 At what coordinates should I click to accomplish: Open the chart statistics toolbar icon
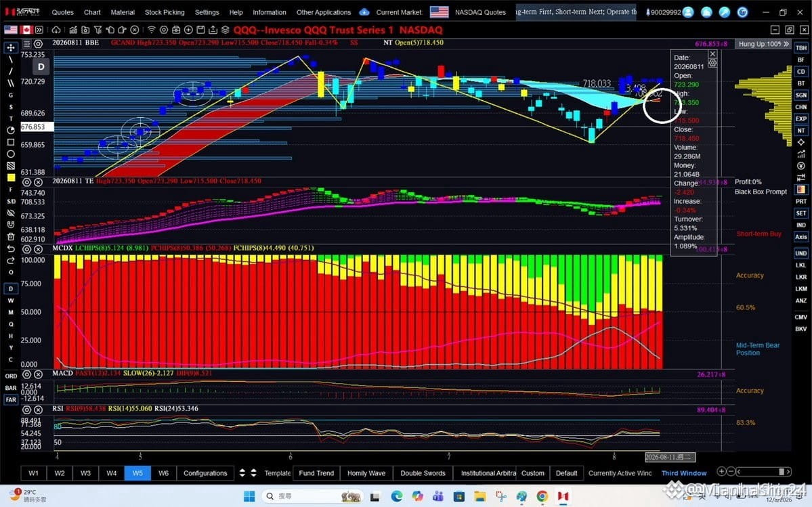pyautogui.click(x=73, y=30)
